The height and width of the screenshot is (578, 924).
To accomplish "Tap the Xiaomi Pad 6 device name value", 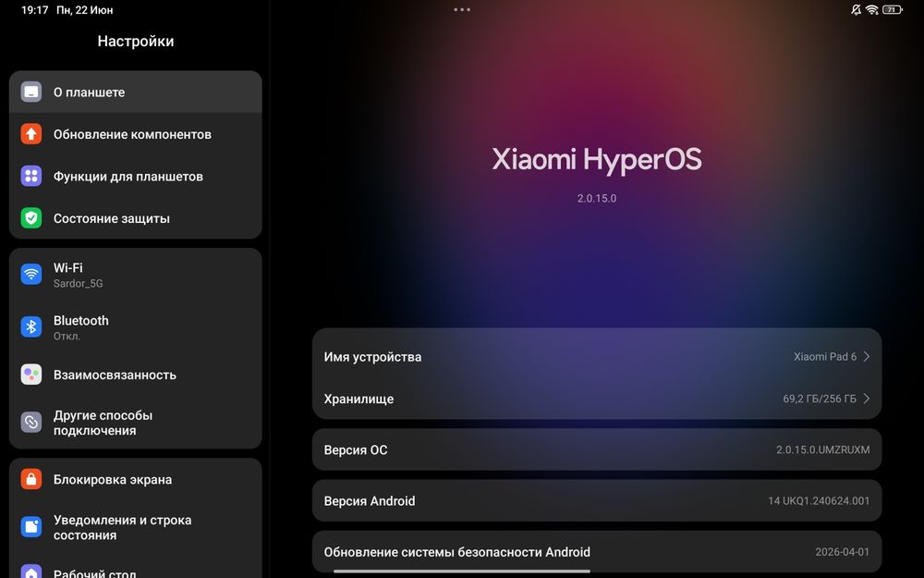I will (x=825, y=356).
